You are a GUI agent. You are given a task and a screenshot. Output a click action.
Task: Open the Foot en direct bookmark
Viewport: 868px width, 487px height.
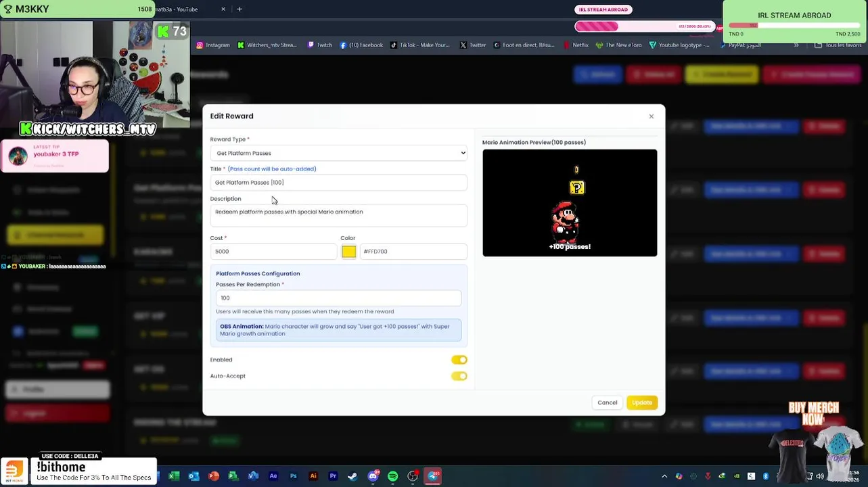[x=524, y=45]
